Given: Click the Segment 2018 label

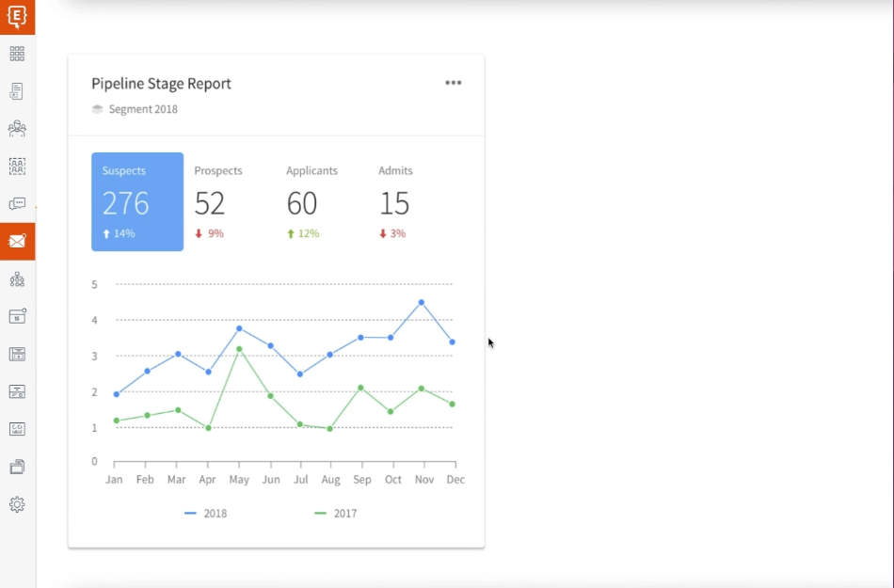Looking at the screenshot, I should tap(143, 109).
